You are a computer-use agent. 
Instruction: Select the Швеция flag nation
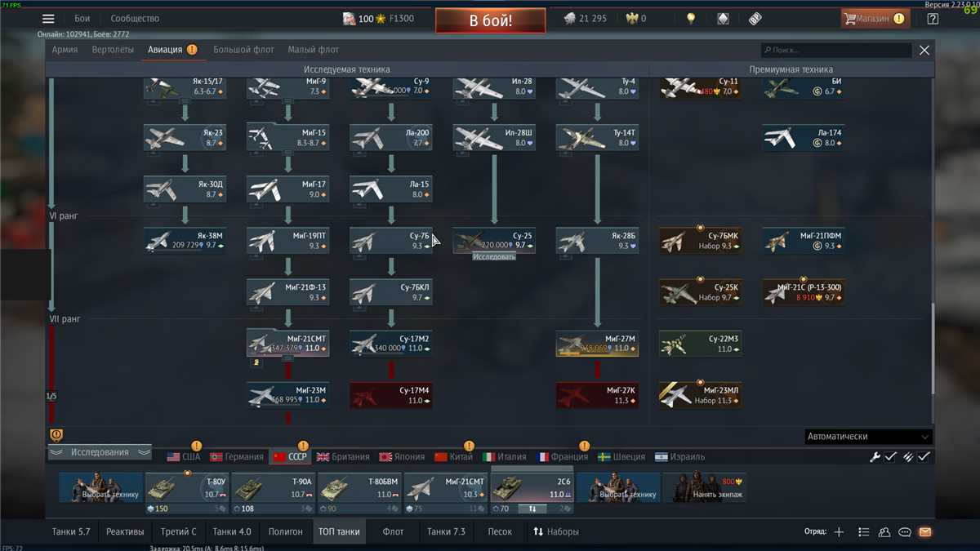tap(621, 457)
